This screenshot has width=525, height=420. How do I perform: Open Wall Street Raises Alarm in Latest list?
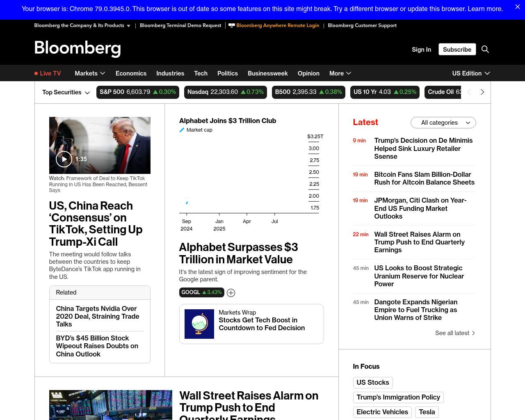point(419,242)
